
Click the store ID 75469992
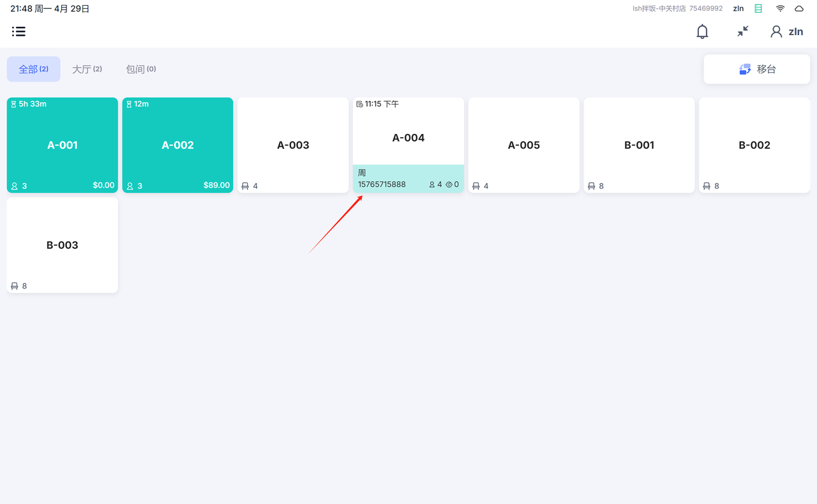coord(706,8)
